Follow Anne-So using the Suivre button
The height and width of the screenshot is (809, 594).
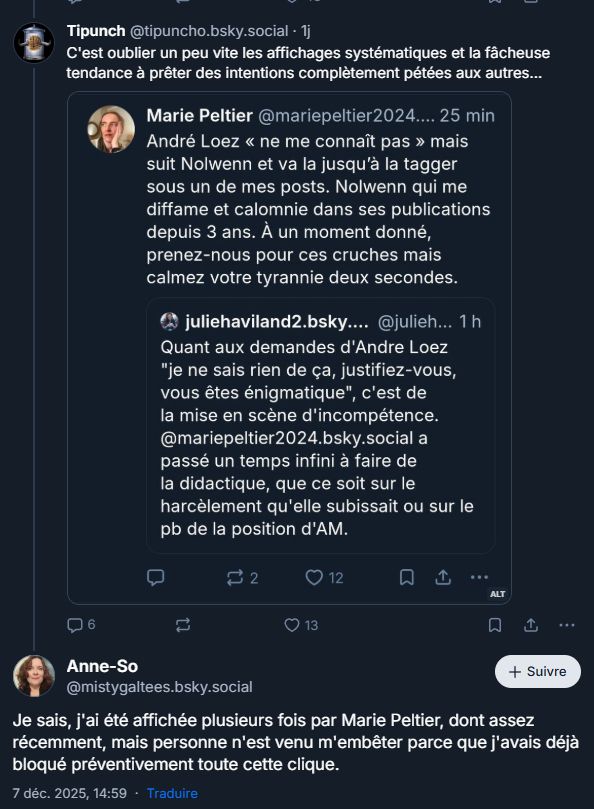(x=537, y=672)
